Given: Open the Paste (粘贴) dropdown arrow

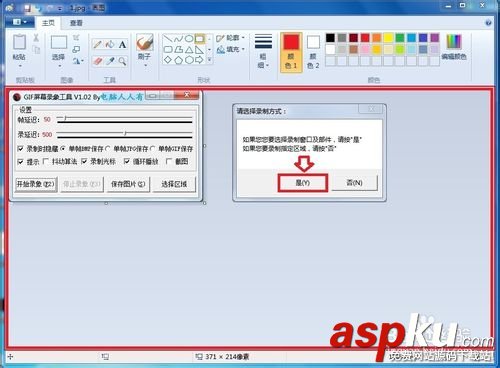Looking at the screenshot, I should pyautogui.click(x=19, y=66).
